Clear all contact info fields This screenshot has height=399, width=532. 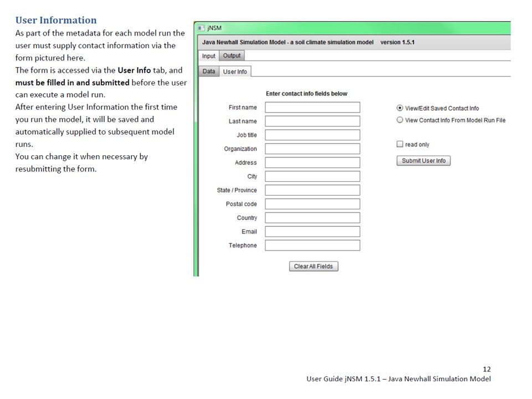click(x=314, y=267)
